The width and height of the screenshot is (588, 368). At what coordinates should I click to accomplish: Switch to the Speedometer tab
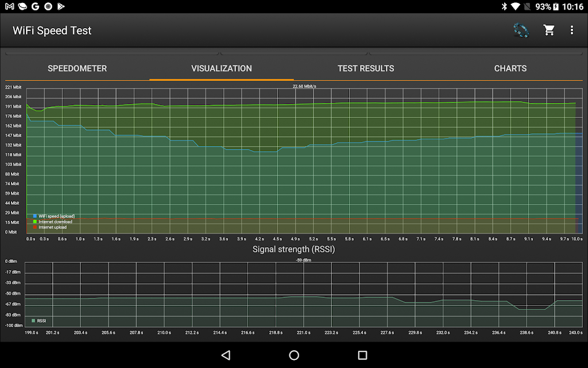(77, 68)
